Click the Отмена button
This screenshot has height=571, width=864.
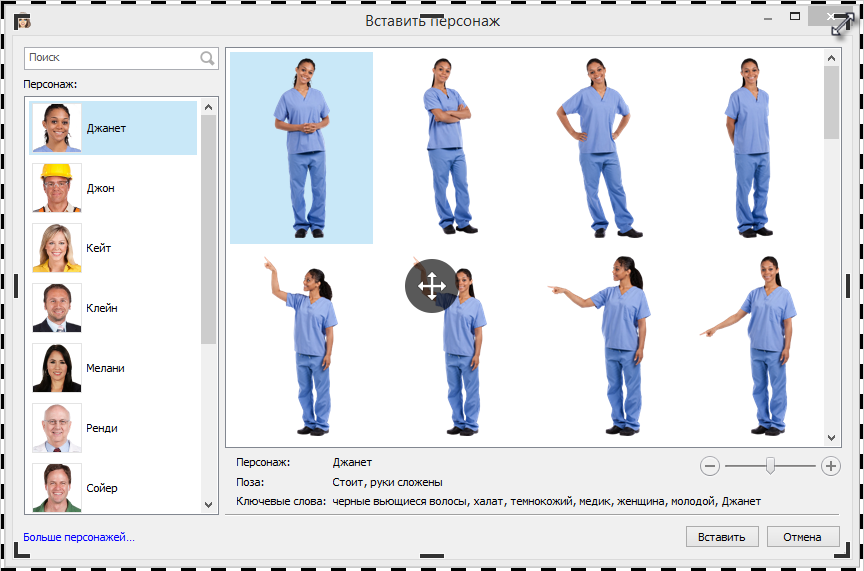803,537
